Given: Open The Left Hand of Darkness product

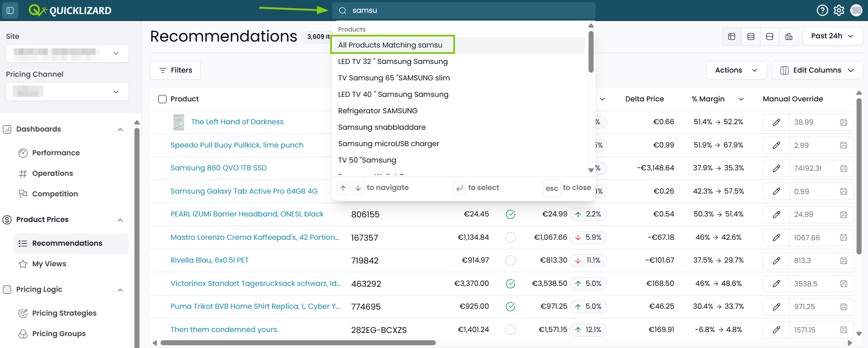Looking at the screenshot, I should tap(237, 122).
